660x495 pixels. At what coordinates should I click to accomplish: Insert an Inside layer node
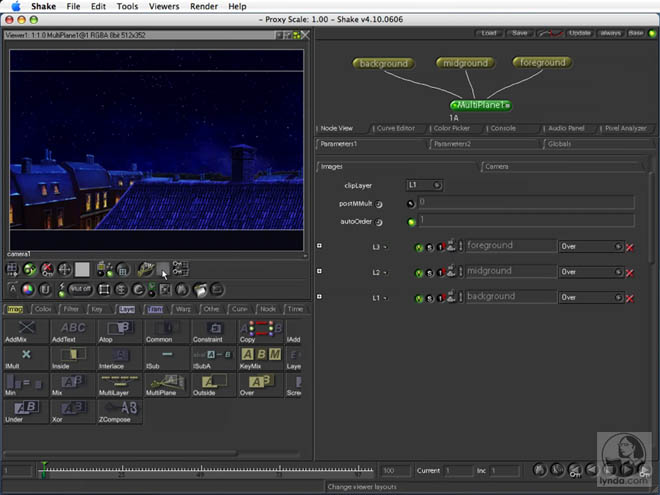(73, 358)
